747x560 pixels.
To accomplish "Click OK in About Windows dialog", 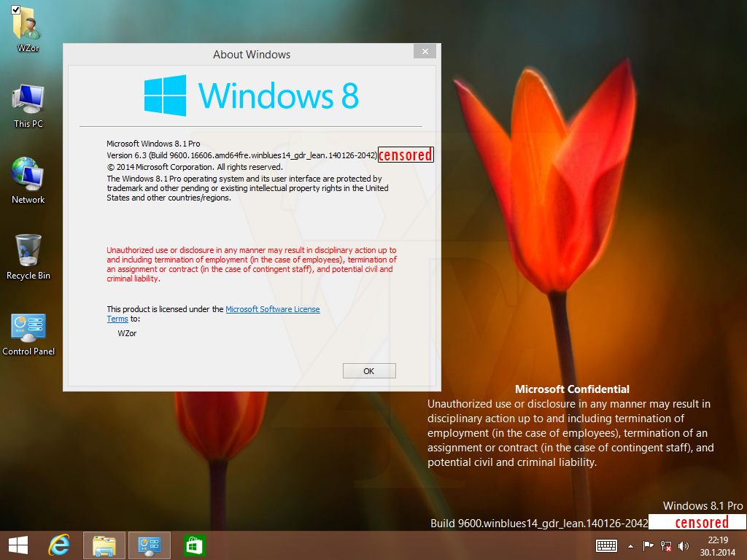I will [369, 371].
